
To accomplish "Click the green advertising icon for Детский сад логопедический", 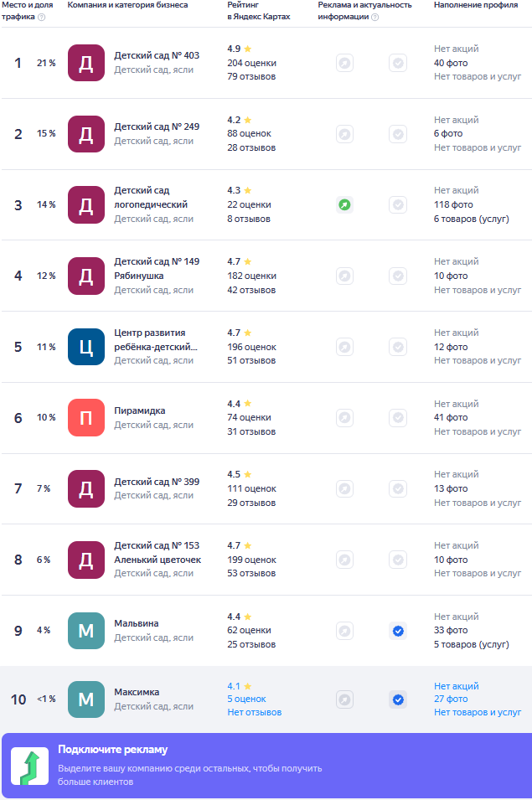I will pos(345,205).
